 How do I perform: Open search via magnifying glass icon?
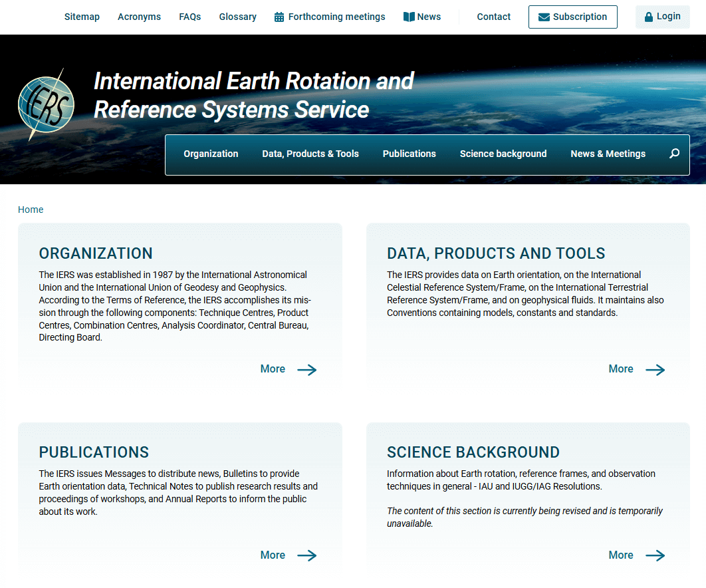[674, 154]
